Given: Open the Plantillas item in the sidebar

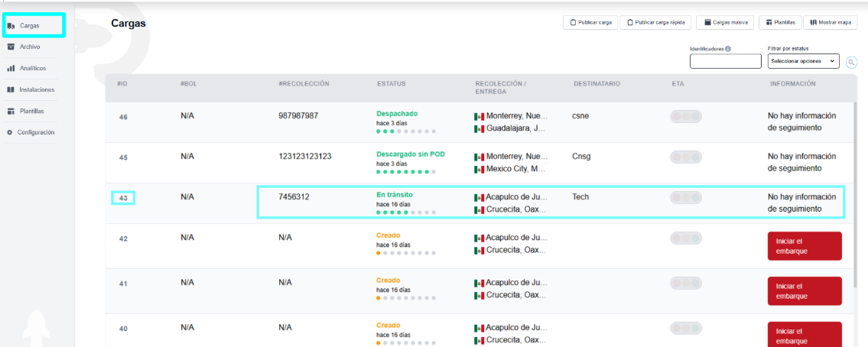Looking at the screenshot, I should (31, 111).
